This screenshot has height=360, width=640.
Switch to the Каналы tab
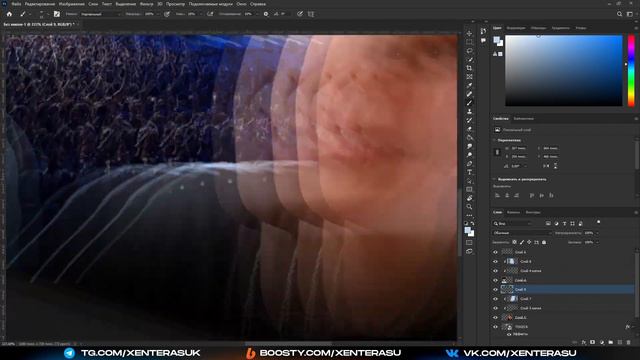pyautogui.click(x=513, y=212)
